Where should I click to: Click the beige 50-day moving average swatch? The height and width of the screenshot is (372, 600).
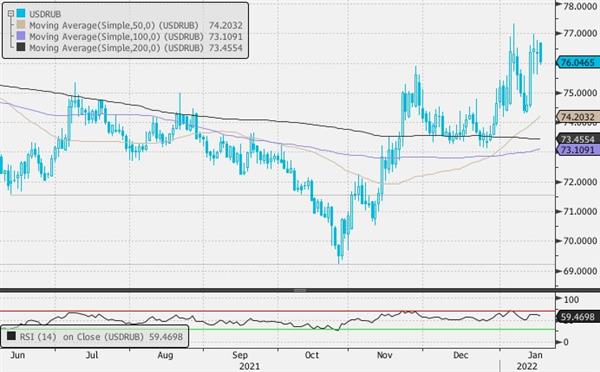tap(21, 25)
